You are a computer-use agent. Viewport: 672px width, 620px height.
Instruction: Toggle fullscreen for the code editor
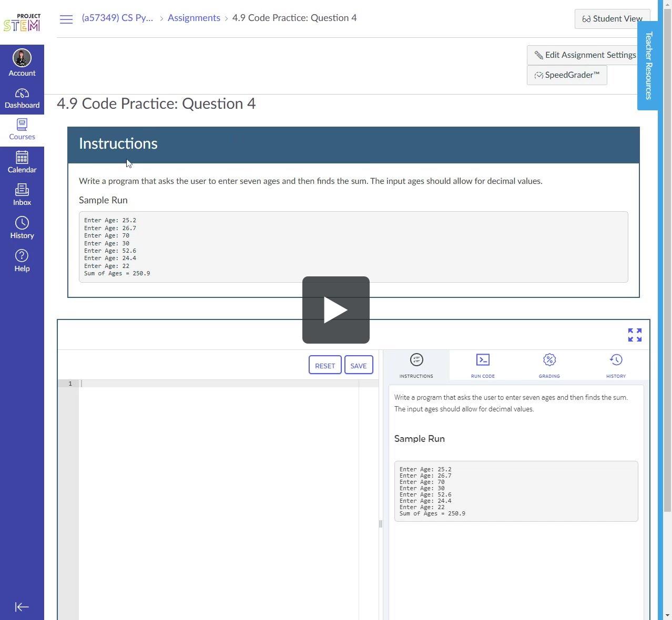(635, 335)
